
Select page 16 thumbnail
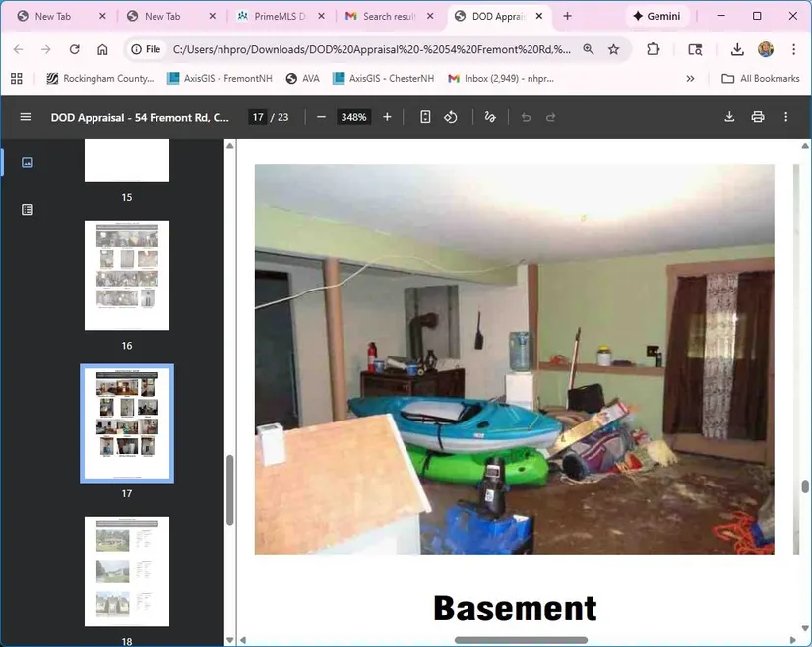click(x=127, y=275)
